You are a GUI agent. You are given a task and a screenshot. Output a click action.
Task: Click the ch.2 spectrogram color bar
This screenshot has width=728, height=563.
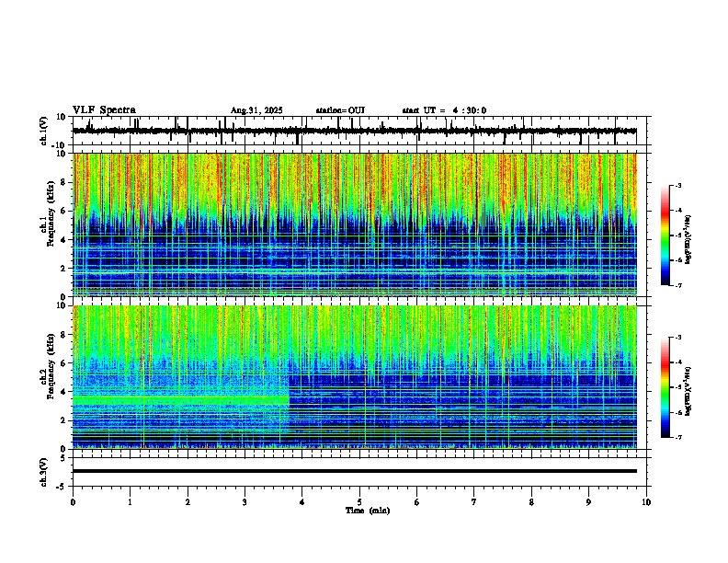(x=665, y=387)
